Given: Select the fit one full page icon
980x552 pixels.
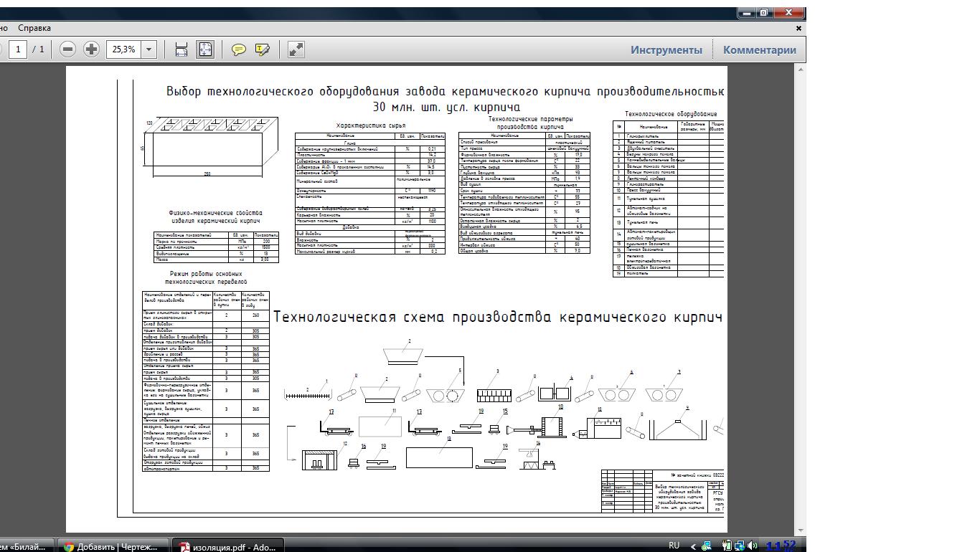Looking at the screenshot, I should pos(205,49).
